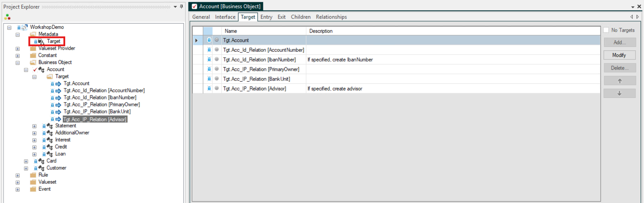Click the Valueset Provider folder icon

pos(33,49)
